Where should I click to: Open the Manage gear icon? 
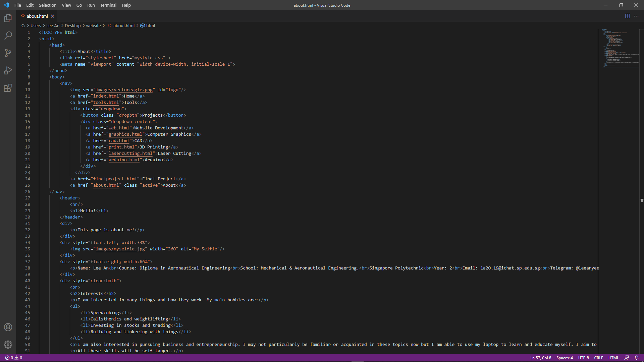click(8, 344)
